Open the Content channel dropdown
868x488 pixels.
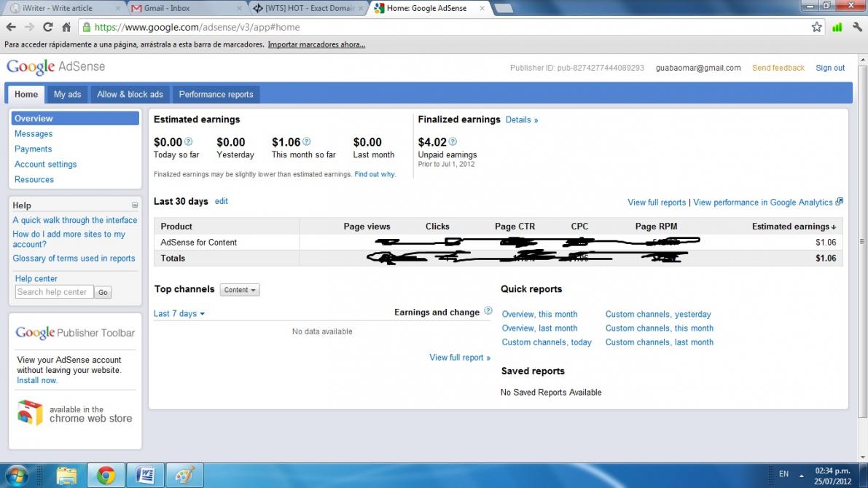[x=240, y=290]
